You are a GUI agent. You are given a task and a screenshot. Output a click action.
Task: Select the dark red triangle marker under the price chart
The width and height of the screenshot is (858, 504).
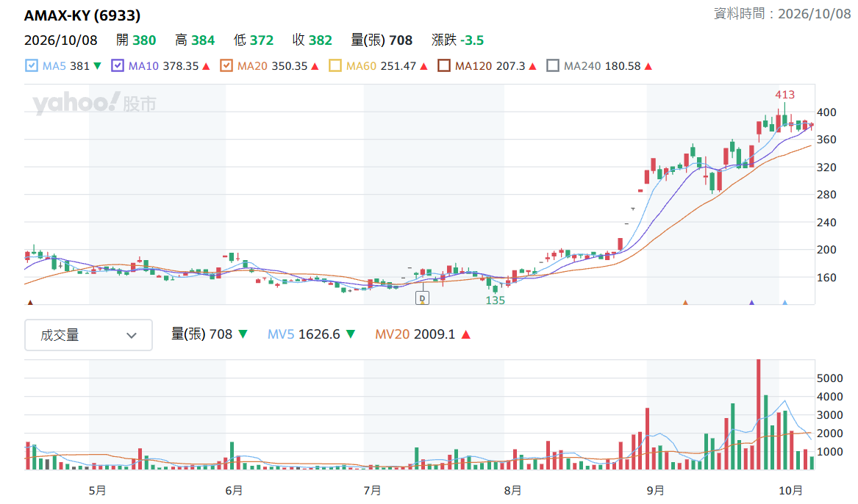[30, 302]
